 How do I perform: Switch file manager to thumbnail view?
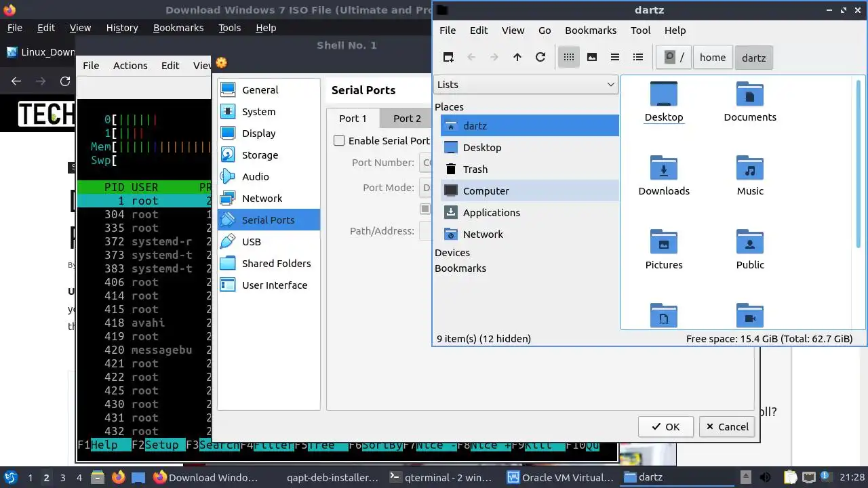(x=592, y=58)
